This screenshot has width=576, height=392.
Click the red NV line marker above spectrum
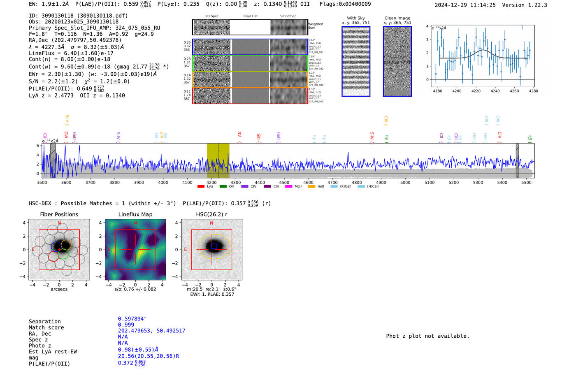pyautogui.click(x=239, y=135)
